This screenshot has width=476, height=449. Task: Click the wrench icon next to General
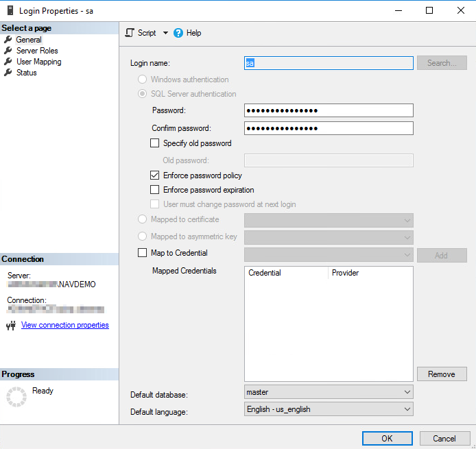(8, 40)
